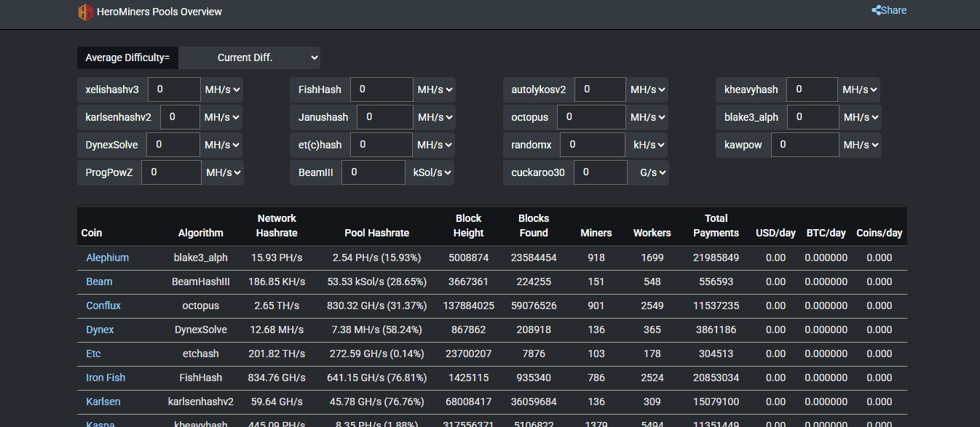The height and width of the screenshot is (427, 980).
Task: Click the HeroMiners logo icon
Action: 86,12
